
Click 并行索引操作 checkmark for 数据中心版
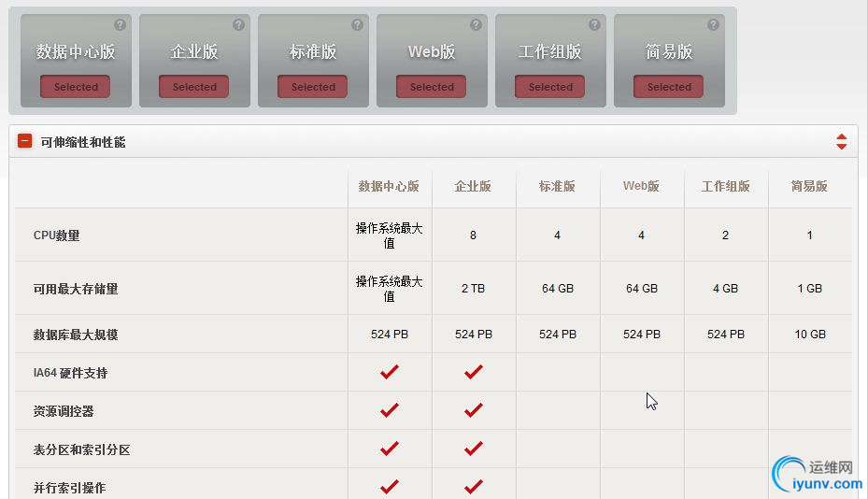[x=390, y=486]
